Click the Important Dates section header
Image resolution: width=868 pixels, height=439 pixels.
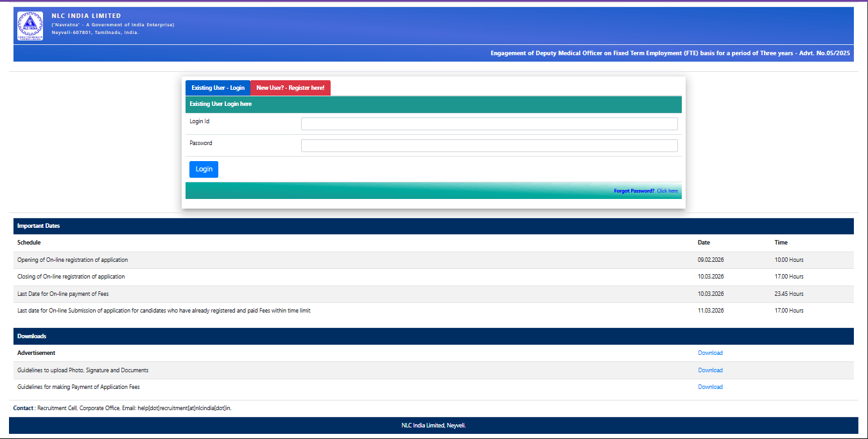[39, 226]
